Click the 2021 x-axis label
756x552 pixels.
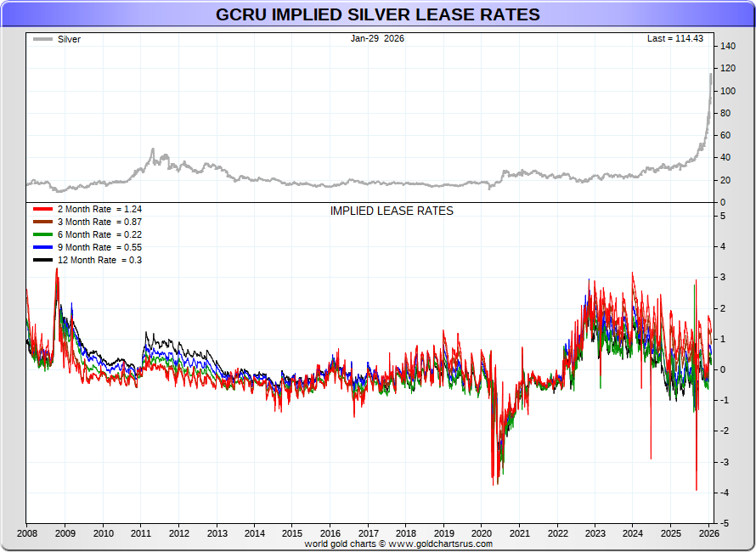tap(520, 533)
